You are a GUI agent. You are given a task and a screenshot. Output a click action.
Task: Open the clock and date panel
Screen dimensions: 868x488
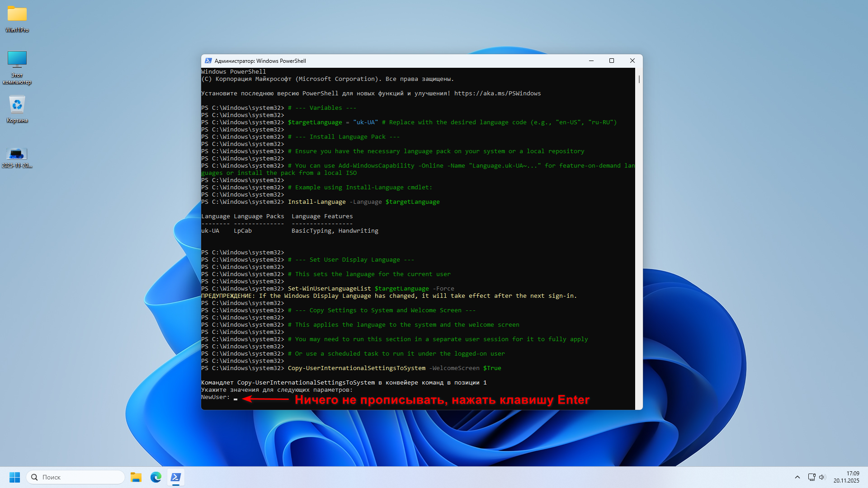(x=846, y=477)
